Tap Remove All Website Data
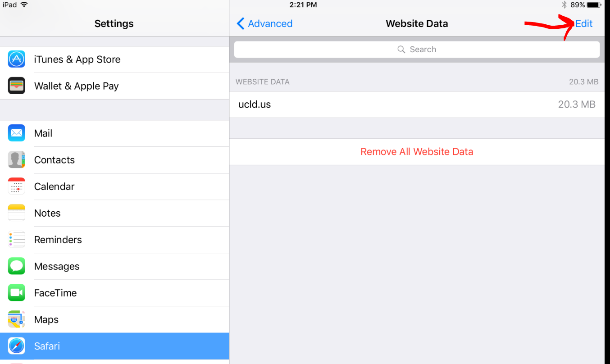This screenshot has height=364, width=610. 417,152
